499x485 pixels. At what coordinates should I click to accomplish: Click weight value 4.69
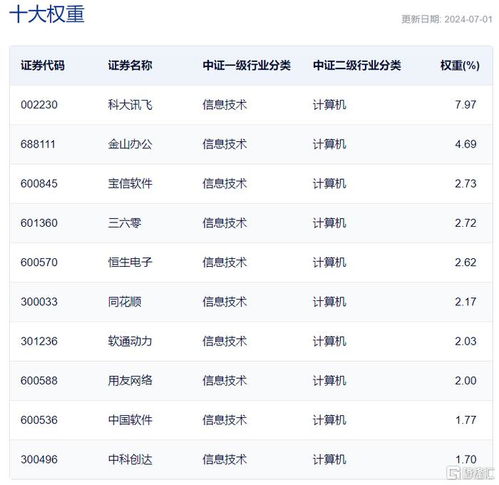pos(466,144)
